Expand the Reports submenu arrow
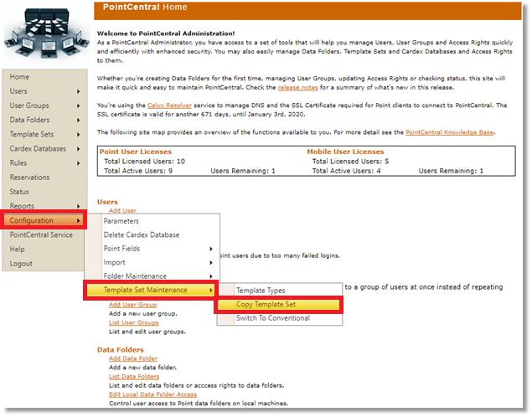532x417 pixels. 79,207
